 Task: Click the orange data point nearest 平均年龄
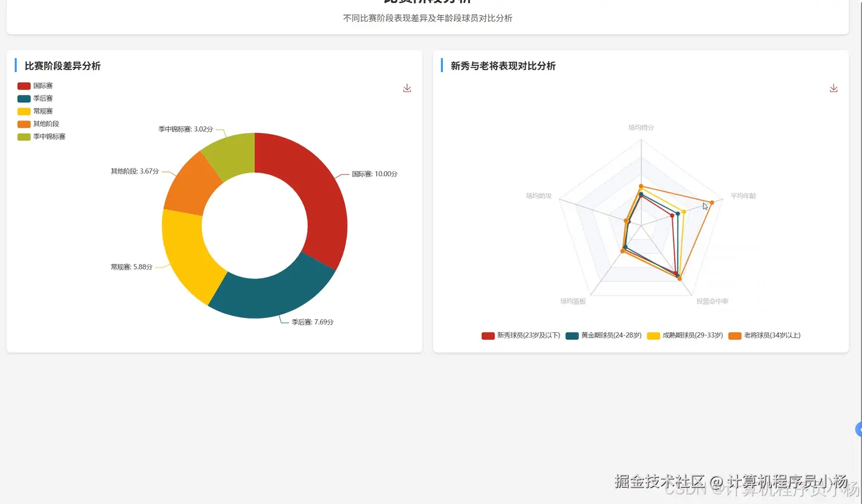click(712, 202)
